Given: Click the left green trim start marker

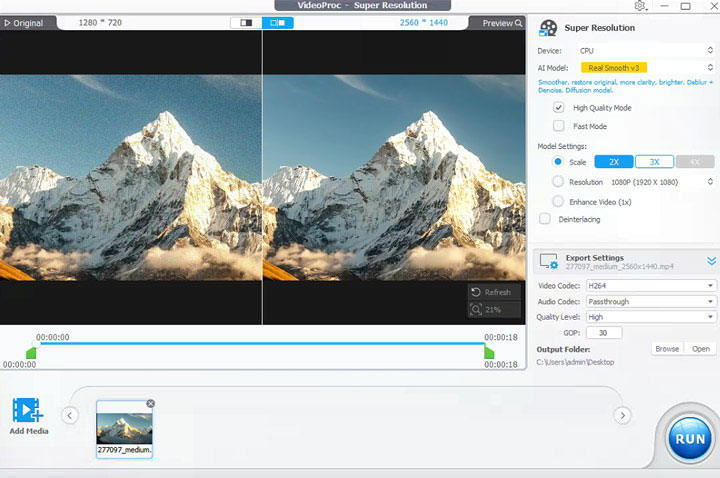Looking at the screenshot, I should pos(31,353).
